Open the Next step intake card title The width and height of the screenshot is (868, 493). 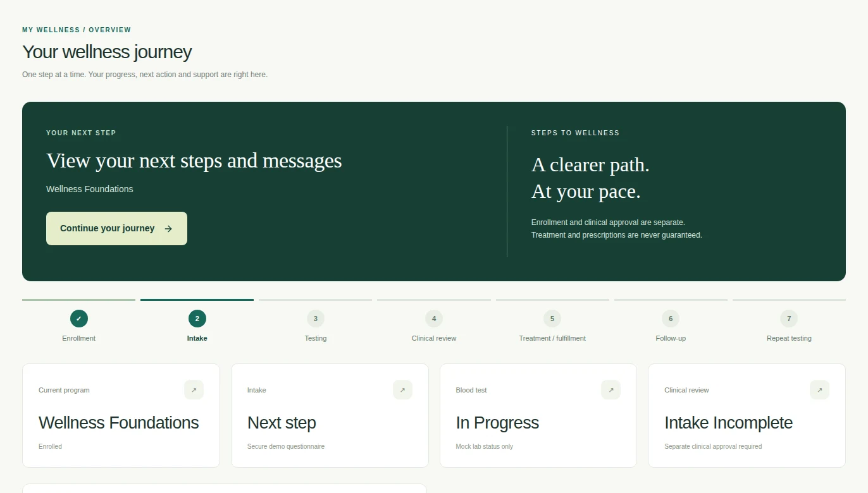click(x=282, y=422)
